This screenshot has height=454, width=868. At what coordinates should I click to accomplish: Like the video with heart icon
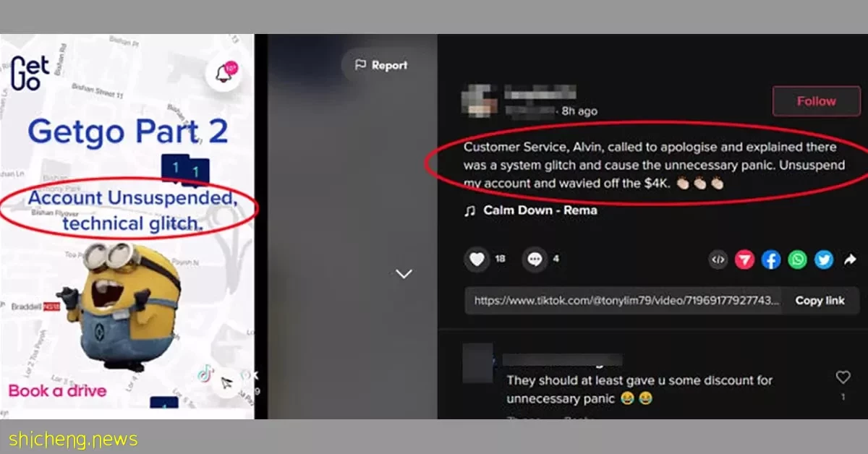click(477, 259)
